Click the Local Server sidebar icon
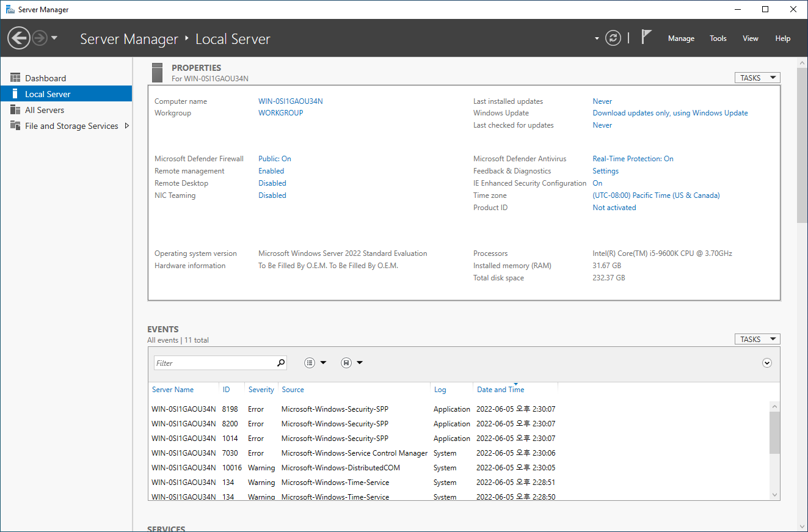Viewport: 808px width, 532px height. pyautogui.click(x=15, y=93)
